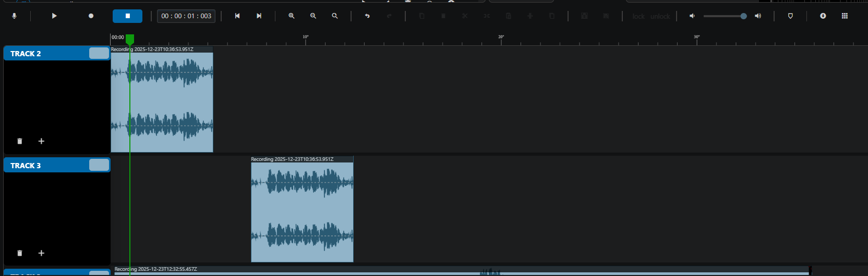Delete TRACK 3 with its trash icon

[x=20, y=253]
